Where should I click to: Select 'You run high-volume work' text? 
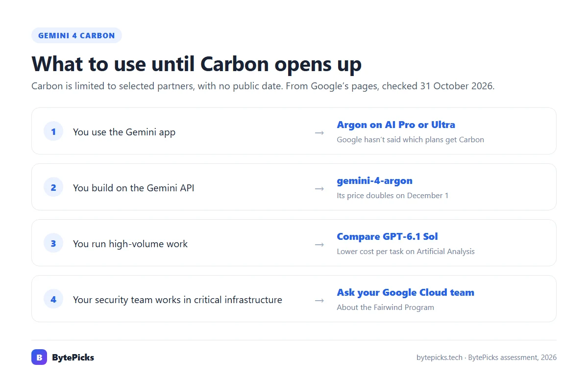(x=130, y=244)
